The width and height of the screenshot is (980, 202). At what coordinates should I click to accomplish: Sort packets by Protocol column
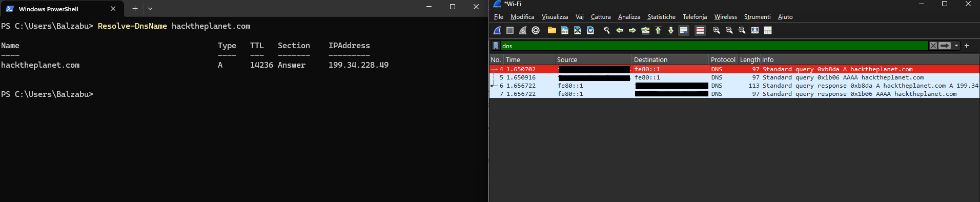point(723,59)
